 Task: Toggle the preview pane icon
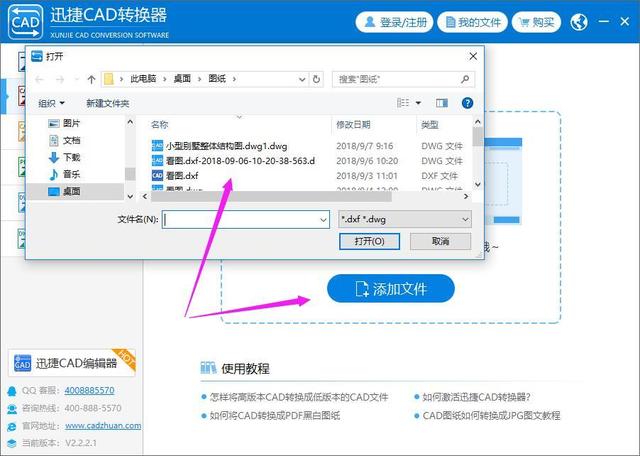point(442,103)
